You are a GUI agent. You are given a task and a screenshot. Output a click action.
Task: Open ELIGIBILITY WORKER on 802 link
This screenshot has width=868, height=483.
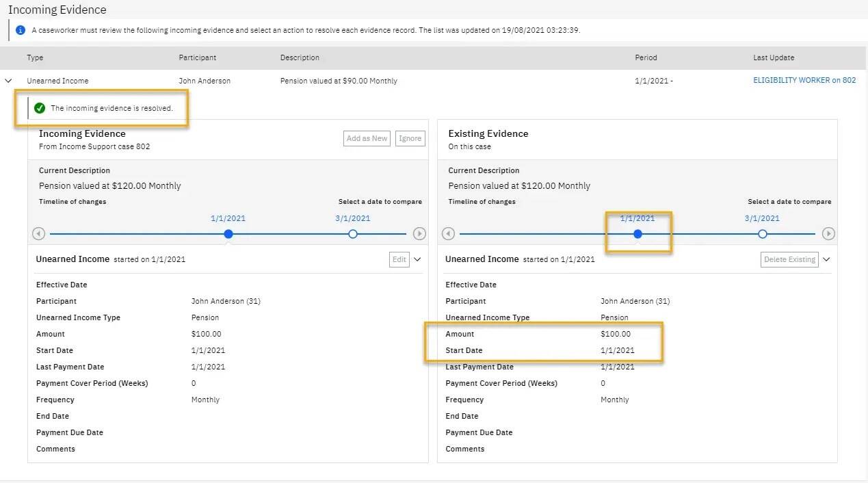tap(804, 80)
